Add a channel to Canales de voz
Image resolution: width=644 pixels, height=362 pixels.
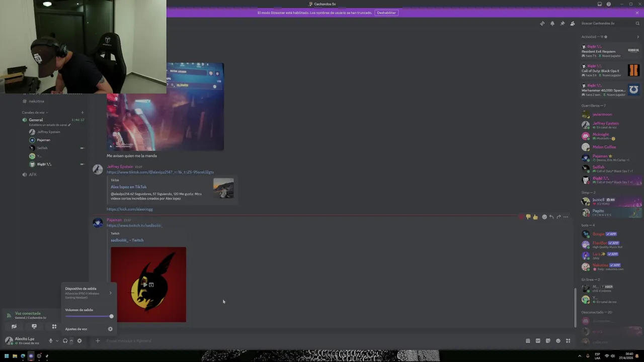pyautogui.click(x=82, y=113)
